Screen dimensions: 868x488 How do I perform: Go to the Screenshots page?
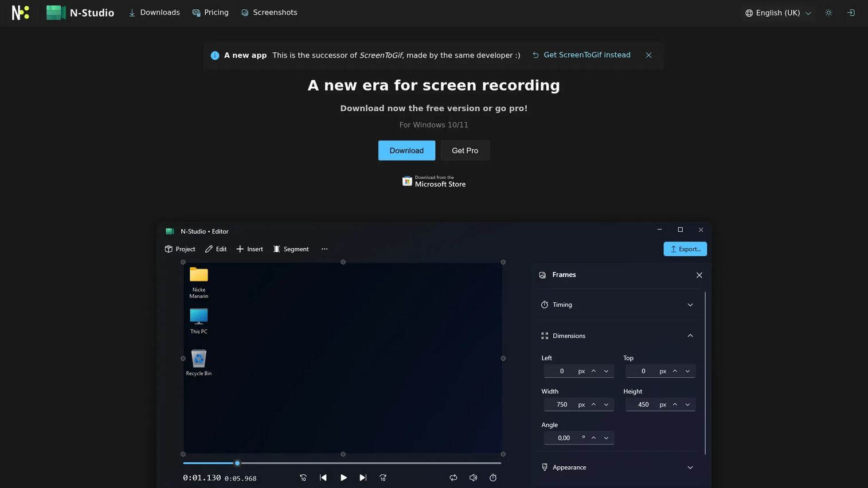pyautogui.click(x=269, y=13)
